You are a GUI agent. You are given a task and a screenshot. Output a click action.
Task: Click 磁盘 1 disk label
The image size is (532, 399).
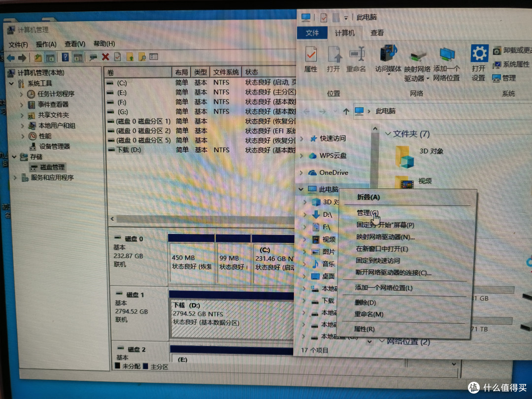pos(135,295)
